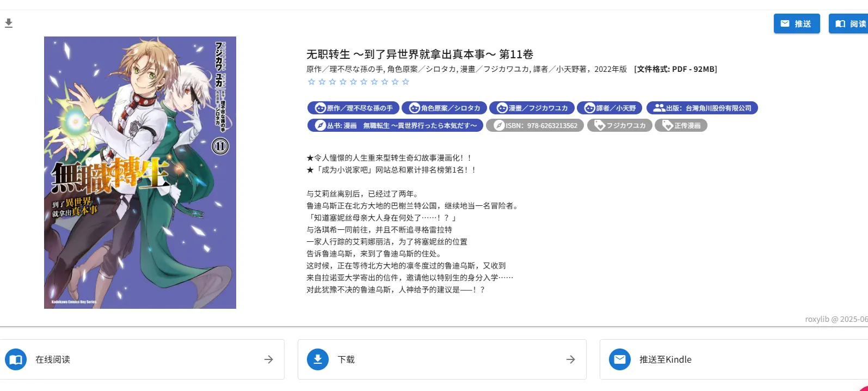This screenshot has width=868, height=391.
Task: Click the line ★令人憧憬的人生重来型转生奇幻故事漫画化
Action: [x=390, y=158]
